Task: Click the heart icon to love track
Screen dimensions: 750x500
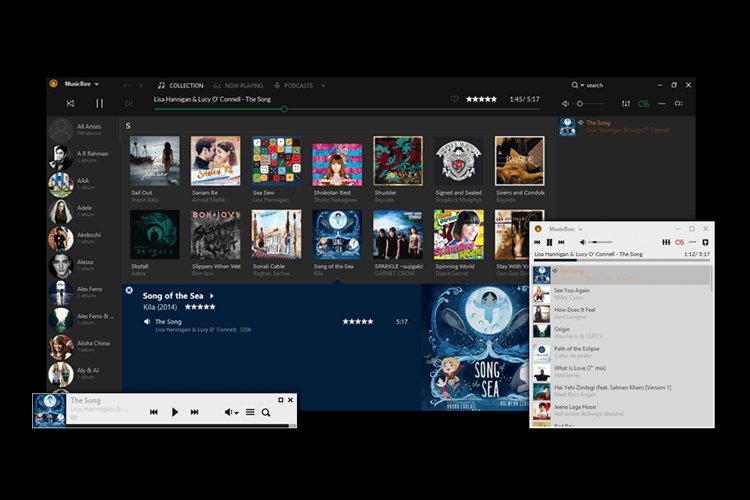Action: point(454,99)
